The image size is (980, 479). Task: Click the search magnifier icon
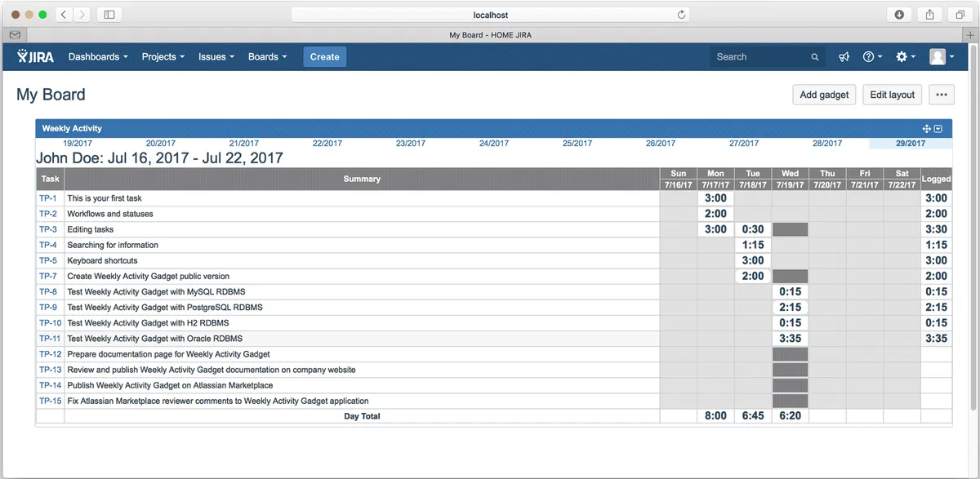tap(814, 57)
